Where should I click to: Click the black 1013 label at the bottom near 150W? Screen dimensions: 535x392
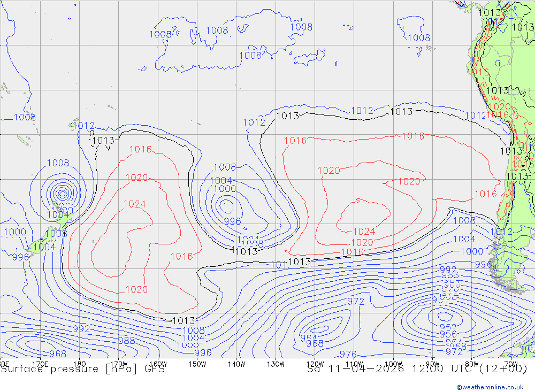[x=184, y=321]
